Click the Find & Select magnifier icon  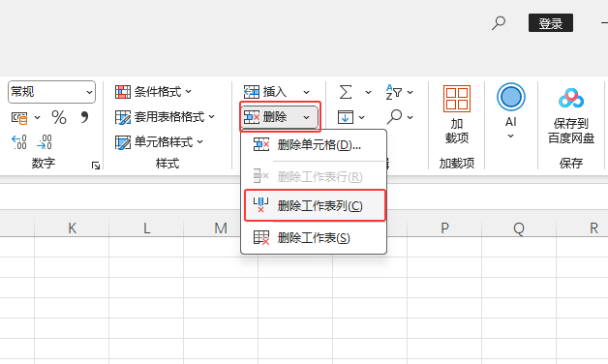pos(394,117)
